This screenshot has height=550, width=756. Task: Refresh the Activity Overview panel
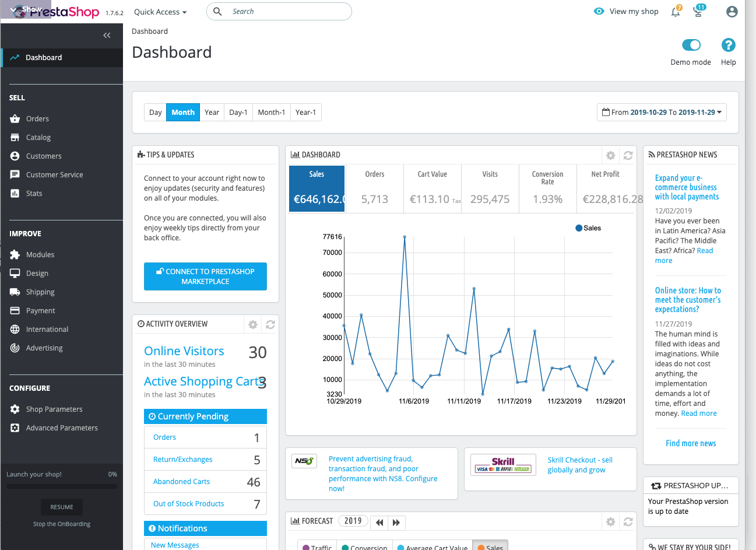coord(270,325)
